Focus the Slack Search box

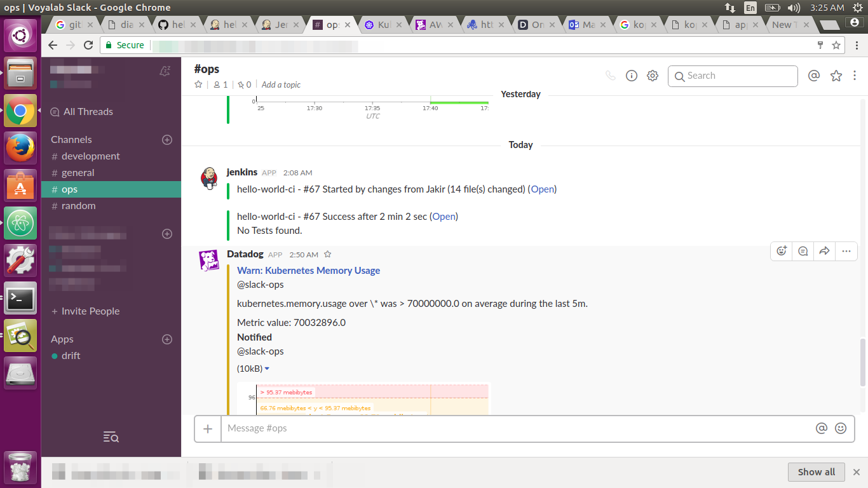(733, 76)
